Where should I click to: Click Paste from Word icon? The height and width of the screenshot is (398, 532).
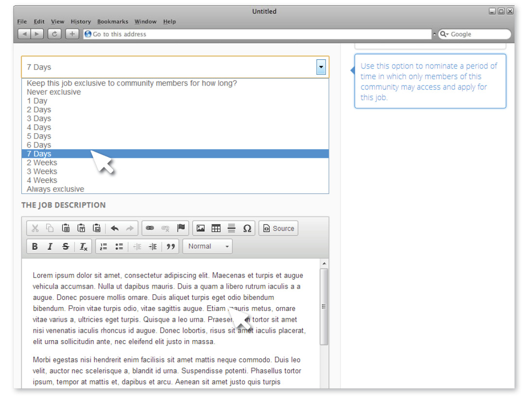(97, 228)
